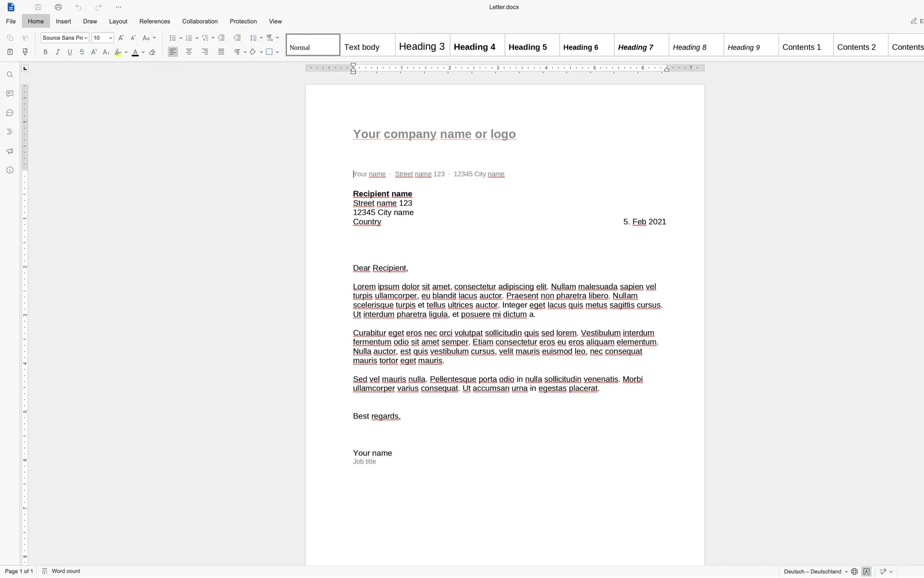Click the Set document language globe icon
This screenshot has height=578, width=924.
click(855, 572)
